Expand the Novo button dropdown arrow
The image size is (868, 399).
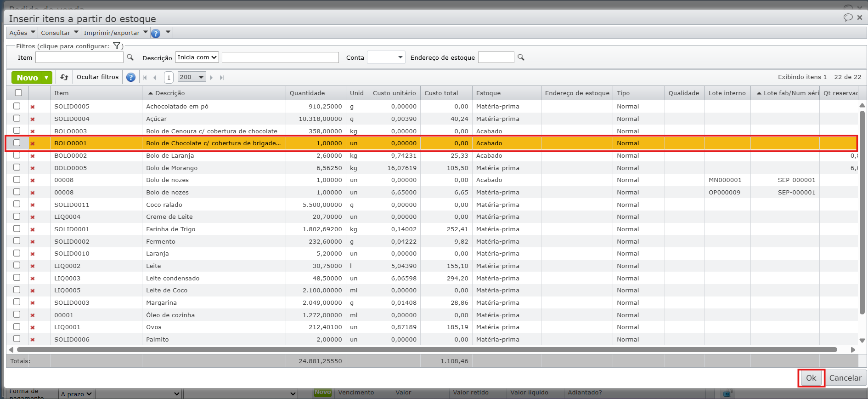tap(46, 78)
